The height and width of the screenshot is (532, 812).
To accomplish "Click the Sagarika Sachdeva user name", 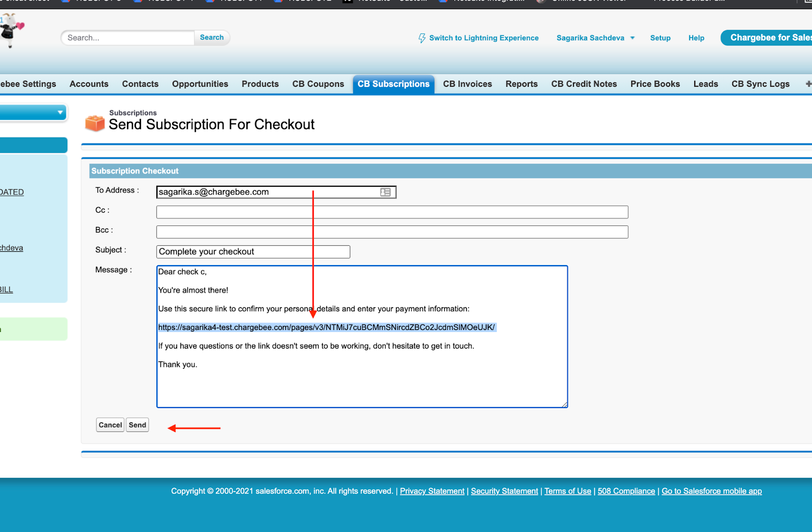I will coord(590,38).
